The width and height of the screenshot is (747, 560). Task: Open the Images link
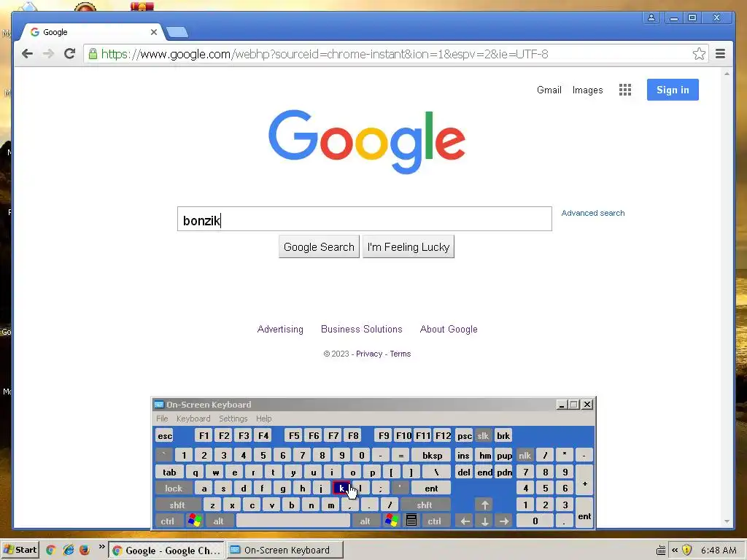(587, 90)
